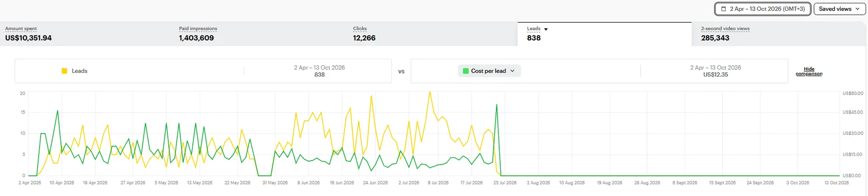868x196 pixels.
Task: Select the Amount spent metric tab
Action: 87,34
